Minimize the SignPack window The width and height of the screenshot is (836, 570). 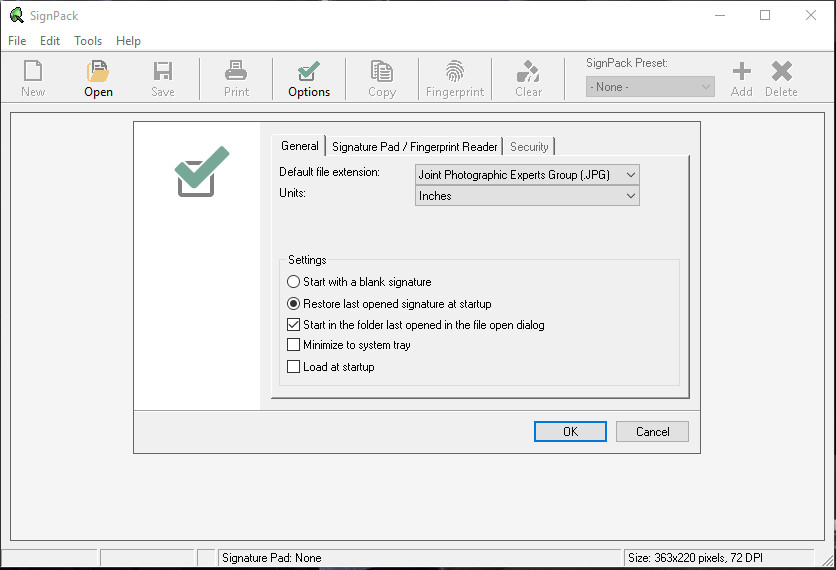[720, 15]
